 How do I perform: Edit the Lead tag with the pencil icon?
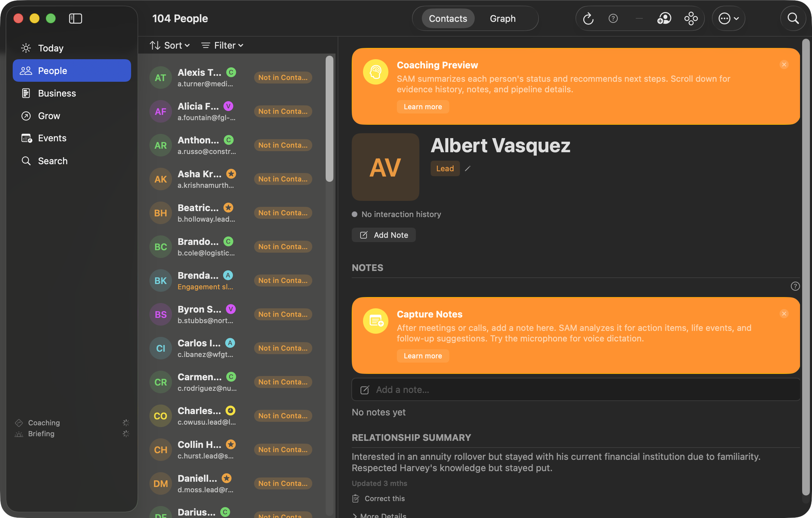[468, 168]
